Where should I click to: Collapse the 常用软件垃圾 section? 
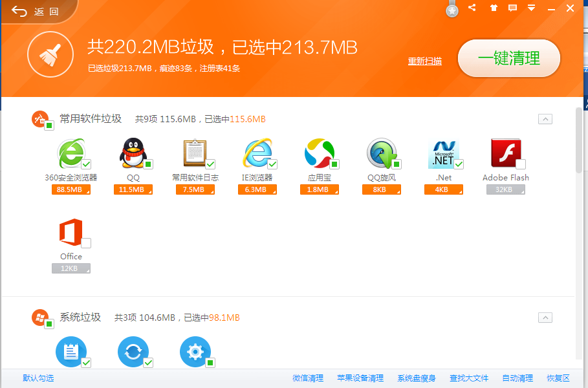[545, 119]
